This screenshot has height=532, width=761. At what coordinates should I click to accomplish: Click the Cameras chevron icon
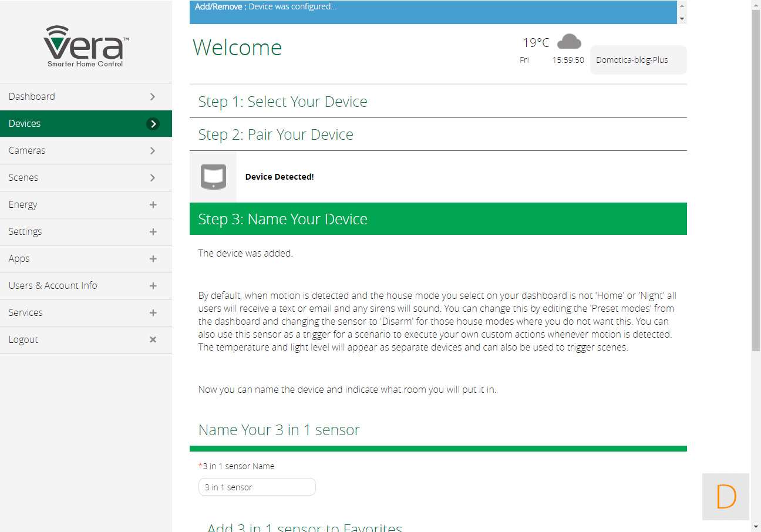pyautogui.click(x=153, y=150)
